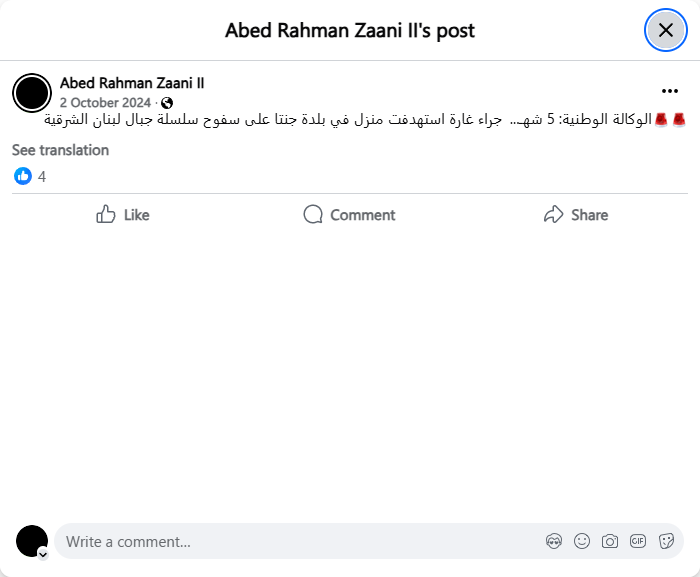Open the sticker picker in comment box
Image resolution: width=700 pixels, height=577 pixels.
click(666, 541)
